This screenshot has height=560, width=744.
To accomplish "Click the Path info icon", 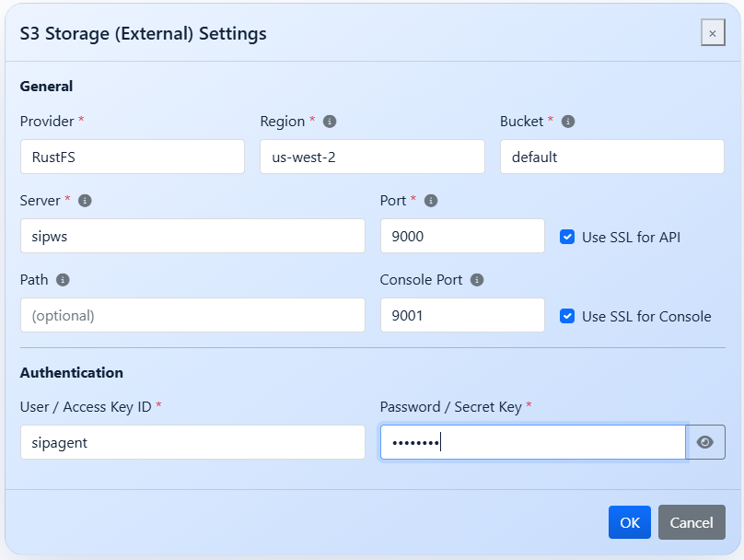I will click(63, 280).
